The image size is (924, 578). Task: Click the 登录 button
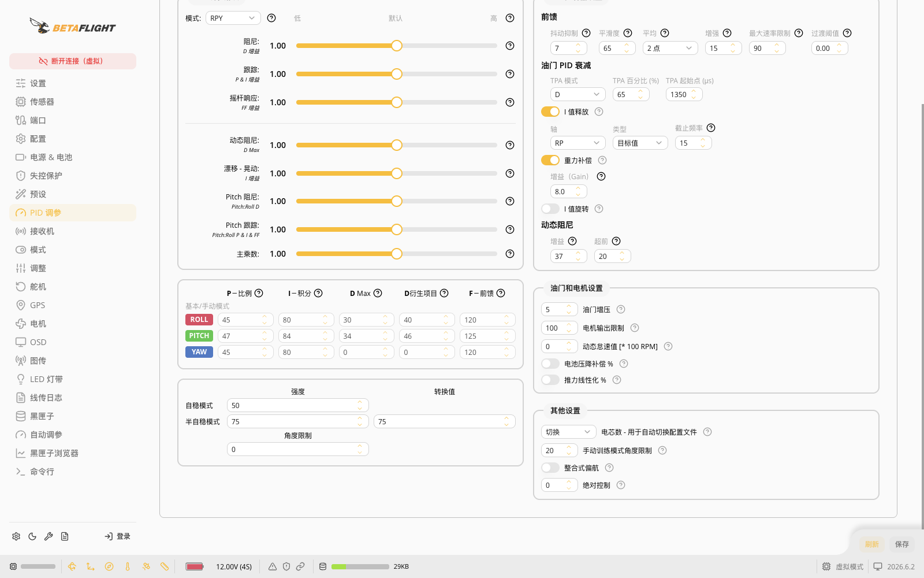pyautogui.click(x=117, y=536)
